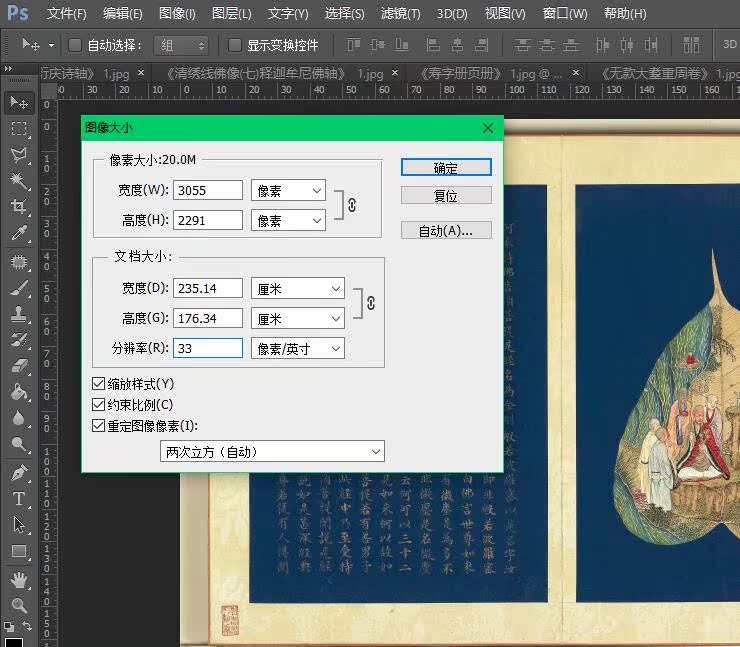Image resolution: width=740 pixels, height=647 pixels.
Task: Enable the 自动选择 checkbox in options bar
Action: (75, 45)
